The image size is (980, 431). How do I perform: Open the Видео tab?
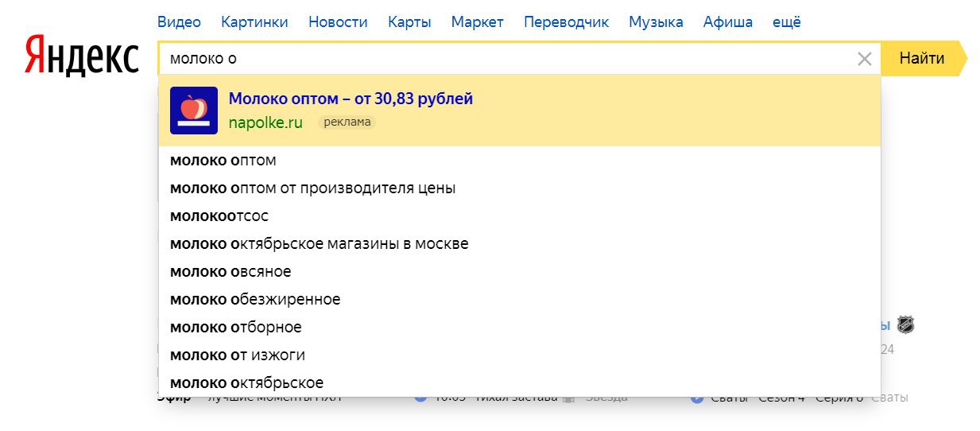pyautogui.click(x=179, y=21)
